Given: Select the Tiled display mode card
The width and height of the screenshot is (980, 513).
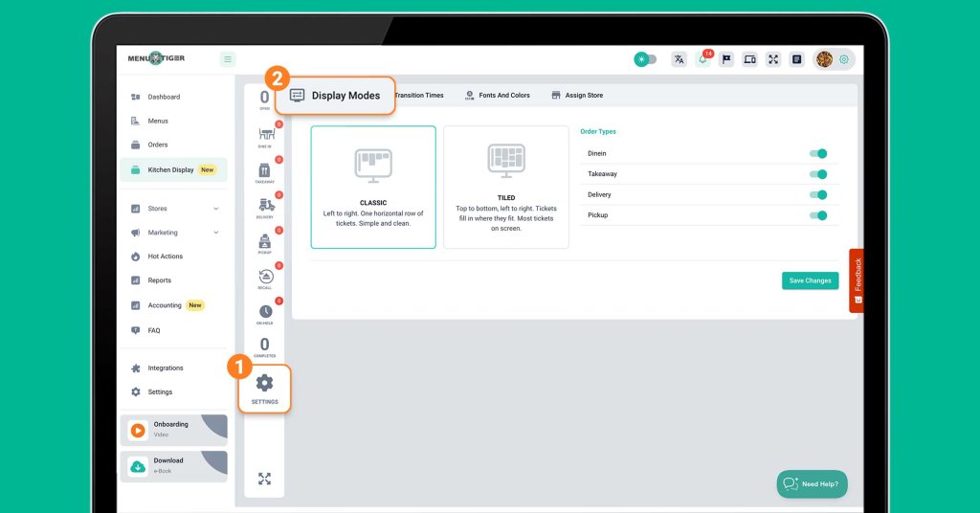Looking at the screenshot, I should pyautogui.click(x=506, y=188).
